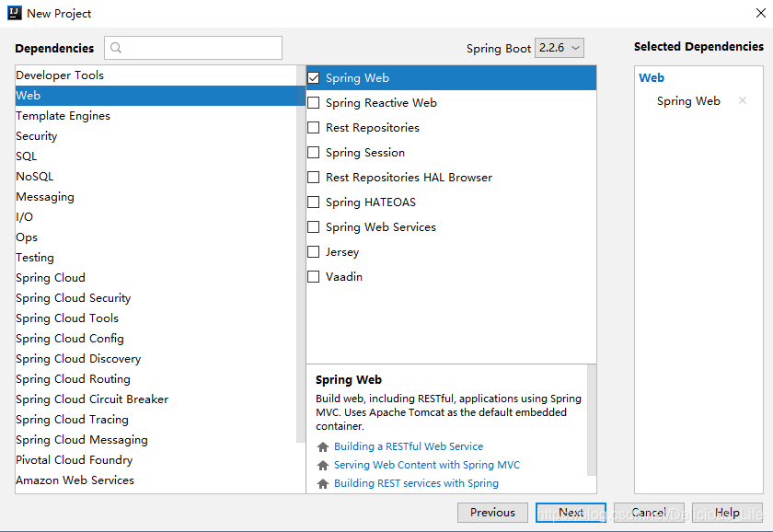Click home icon beside Serving Web Content link
The image size is (773, 532).
(323, 465)
